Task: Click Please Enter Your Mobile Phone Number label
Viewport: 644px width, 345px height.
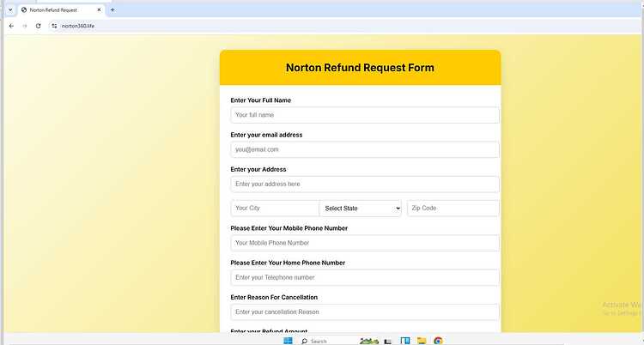Action: click(x=289, y=228)
